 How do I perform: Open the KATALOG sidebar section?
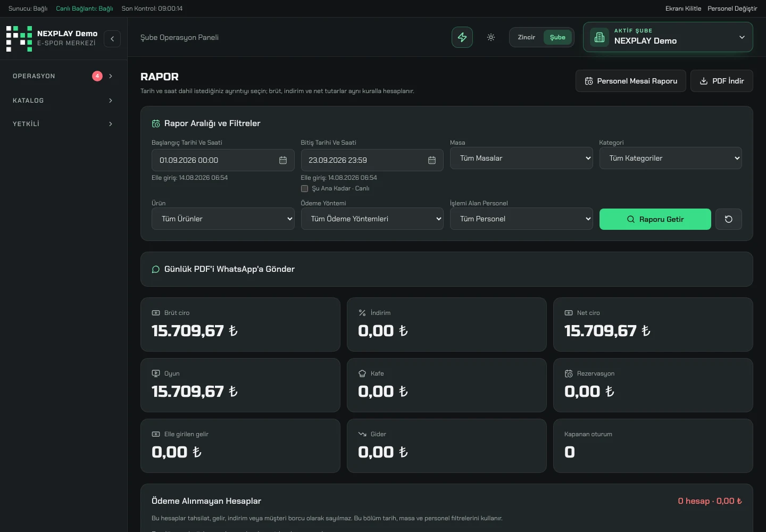click(63, 101)
